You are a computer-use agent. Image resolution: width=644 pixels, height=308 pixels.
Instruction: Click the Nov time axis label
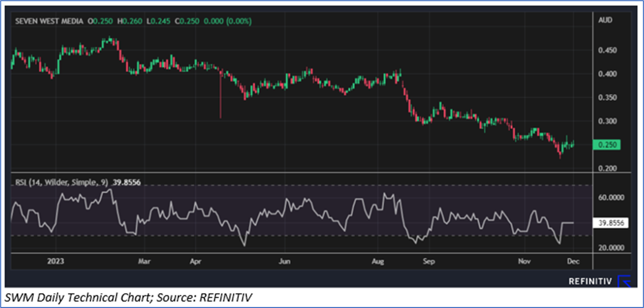[525, 261]
